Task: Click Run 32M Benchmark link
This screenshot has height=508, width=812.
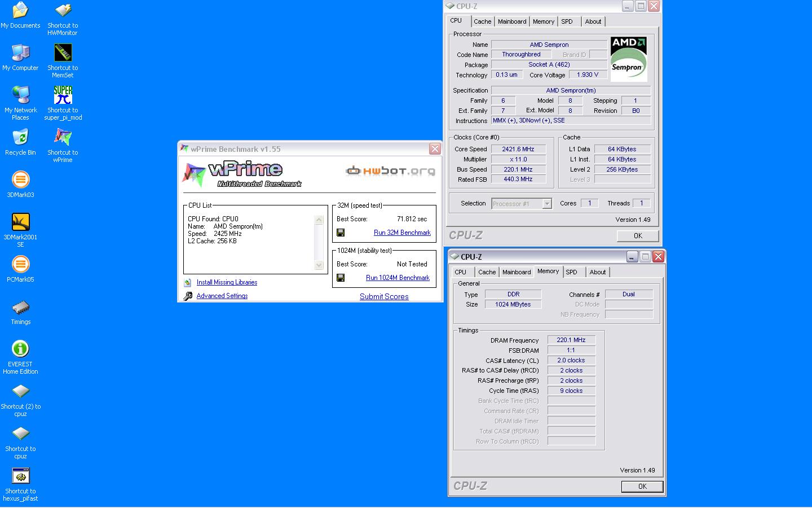Action: (402, 233)
